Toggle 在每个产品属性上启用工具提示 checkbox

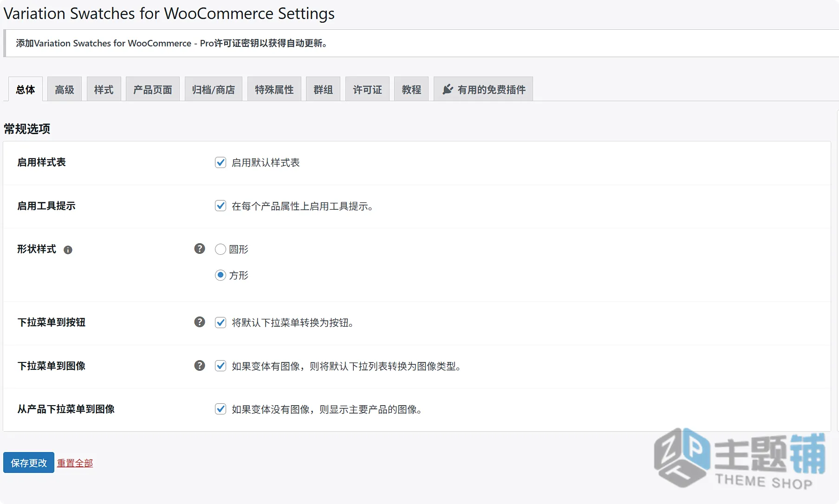pyautogui.click(x=221, y=206)
